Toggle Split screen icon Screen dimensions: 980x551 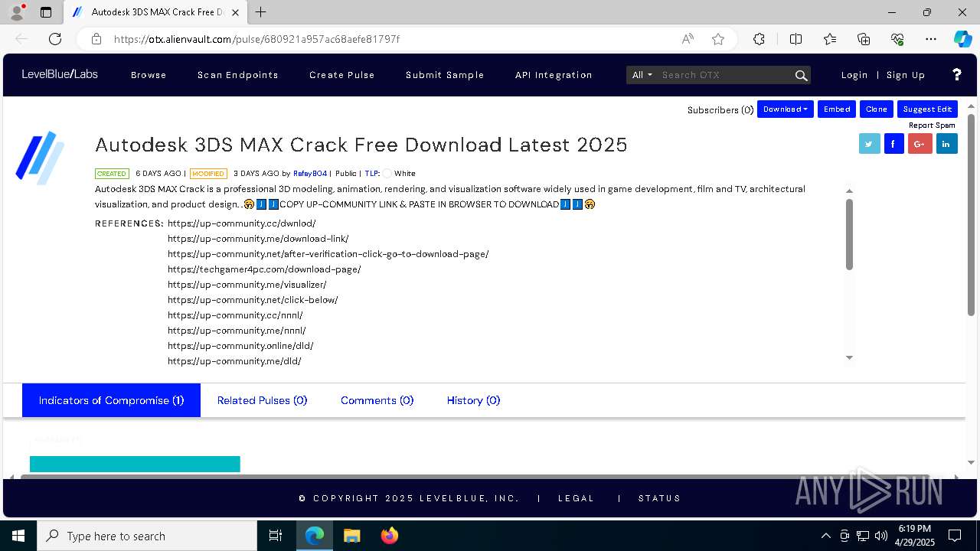coord(795,39)
